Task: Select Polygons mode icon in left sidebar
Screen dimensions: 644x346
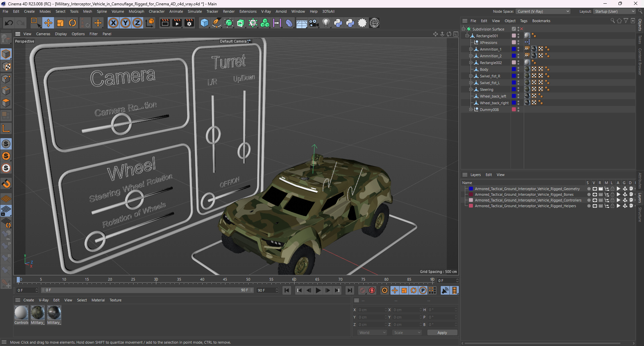Action: [6, 103]
